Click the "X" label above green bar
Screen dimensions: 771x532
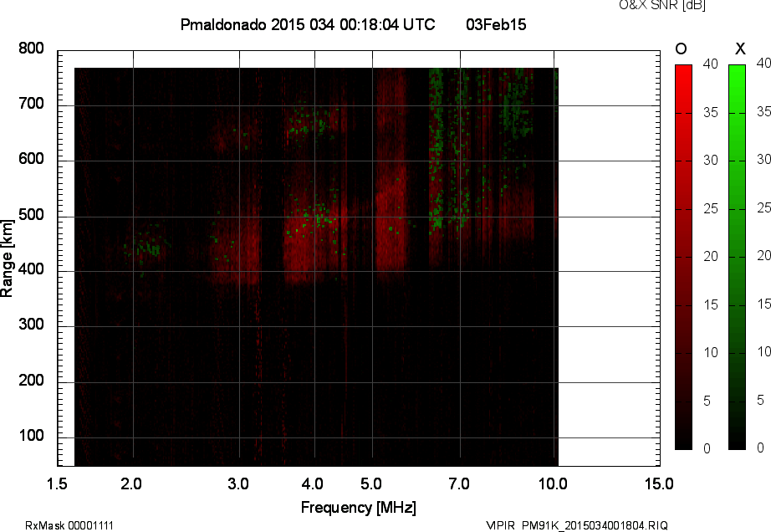(x=739, y=49)
